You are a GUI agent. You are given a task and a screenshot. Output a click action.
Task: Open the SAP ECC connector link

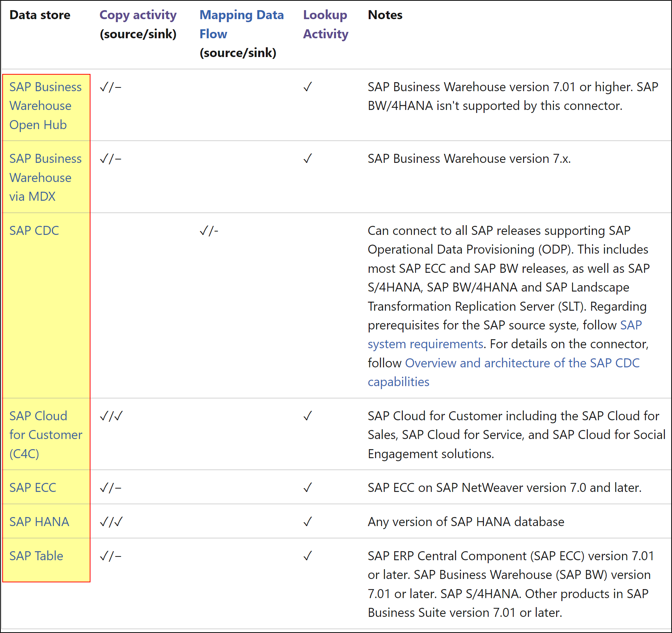(x=33, y=487)
